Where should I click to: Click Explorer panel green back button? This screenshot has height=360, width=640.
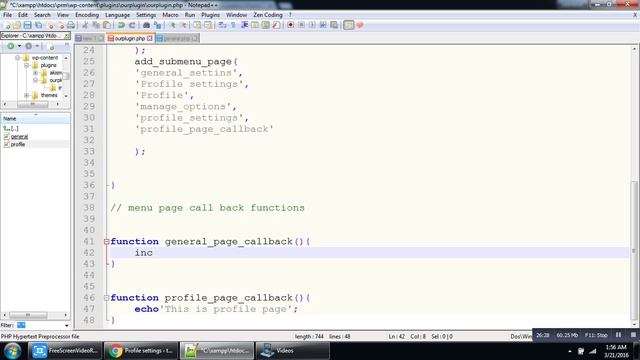point(11,46)
